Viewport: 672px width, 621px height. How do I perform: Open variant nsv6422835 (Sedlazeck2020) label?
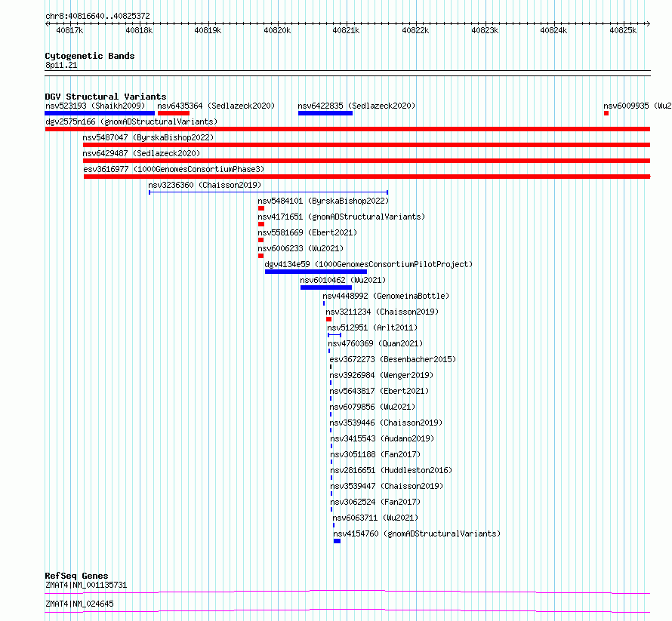click(356, 106)
